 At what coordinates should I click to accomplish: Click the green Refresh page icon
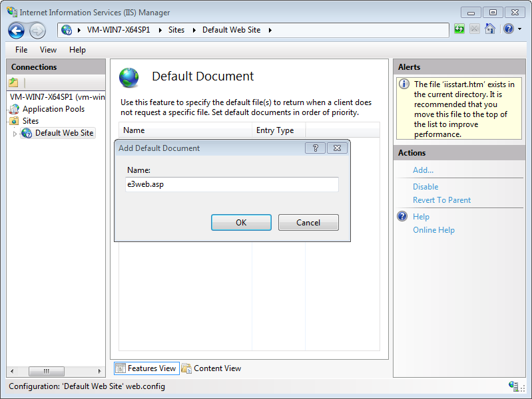(459, 29)
